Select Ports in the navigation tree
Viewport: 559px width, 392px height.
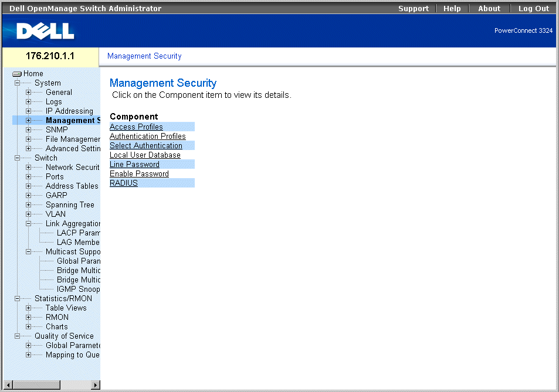(55, 176)
